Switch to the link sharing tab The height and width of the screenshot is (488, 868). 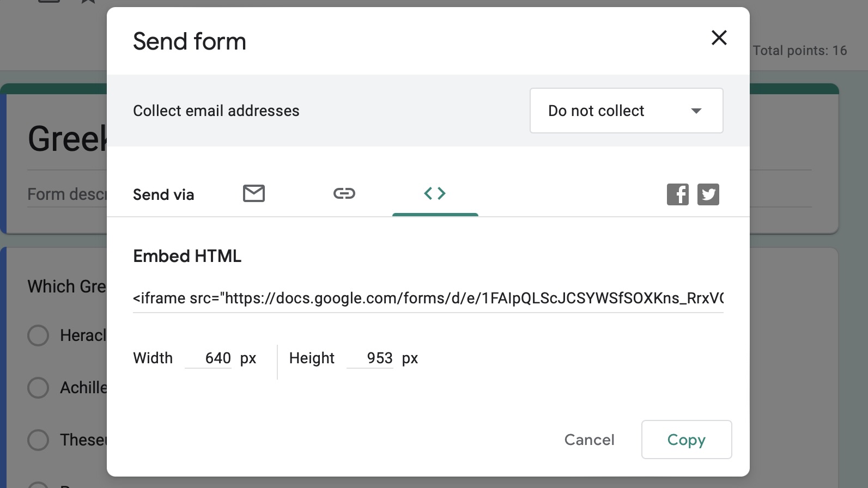pyautogui.click(x=344, y=194)
